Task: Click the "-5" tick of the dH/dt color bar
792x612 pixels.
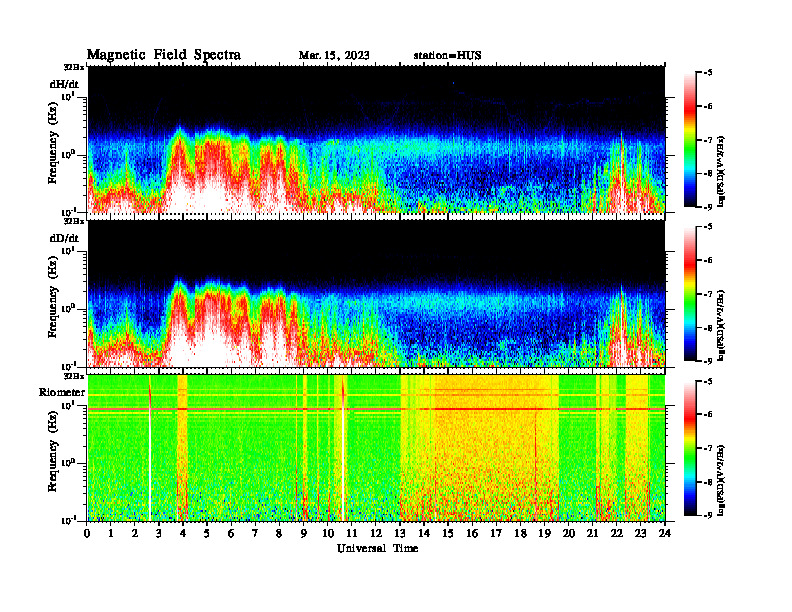Action: [x=708, y=73]
